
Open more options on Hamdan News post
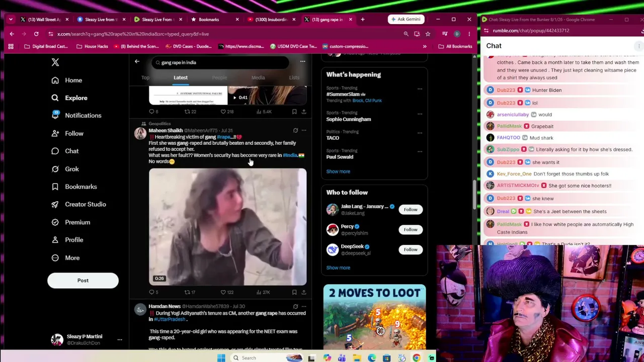click(303, 306)
